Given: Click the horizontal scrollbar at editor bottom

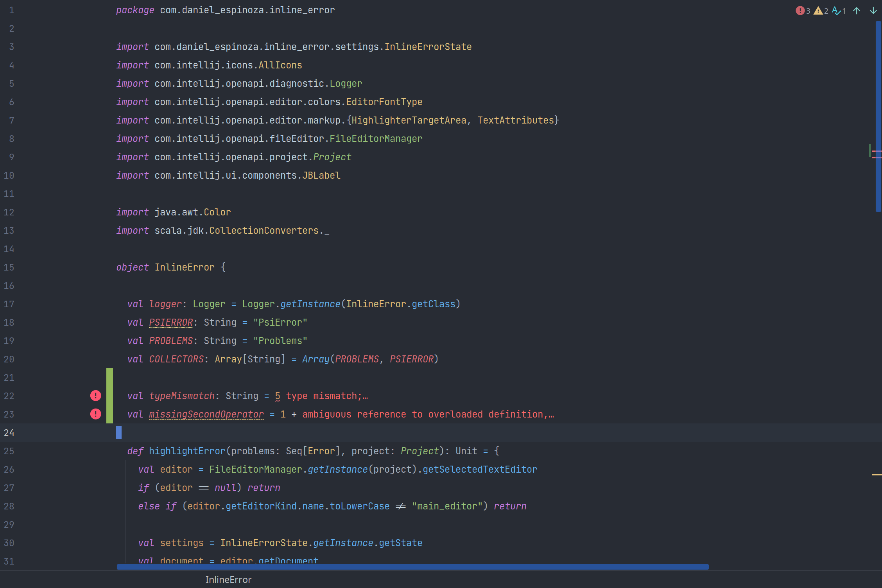Looking at the screenshot, I should click(x=412, y=567).
